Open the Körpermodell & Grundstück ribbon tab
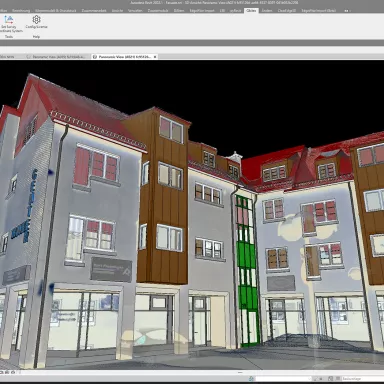The width and height of the screenshot is (384, 384). coord(56,10)
